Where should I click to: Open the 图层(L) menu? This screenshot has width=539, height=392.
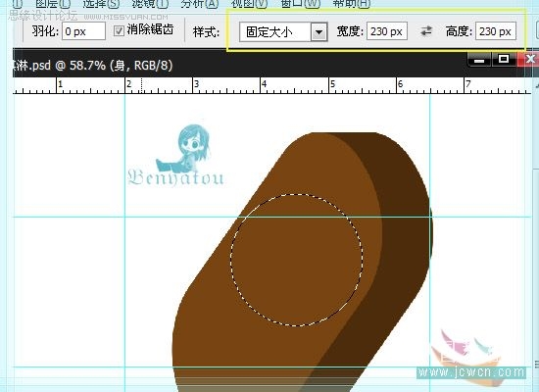[53, 4]
